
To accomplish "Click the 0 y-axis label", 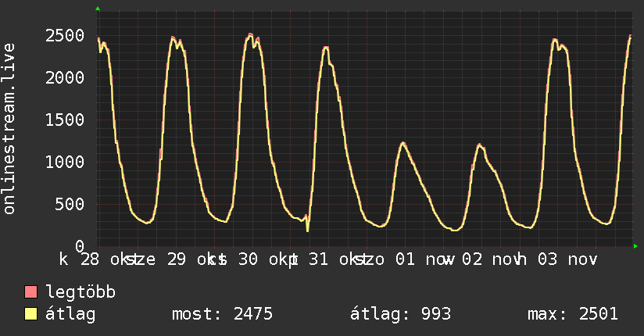I will (80, 246).
